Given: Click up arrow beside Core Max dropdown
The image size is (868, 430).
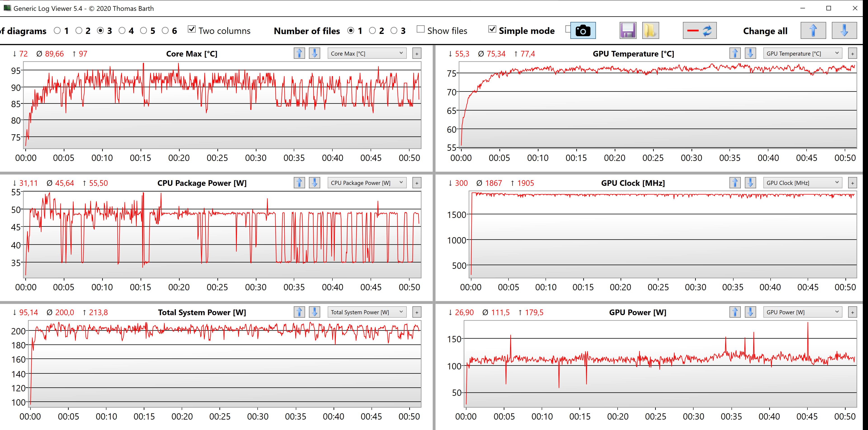Looking at the screenshot, I should pyautogui.click(x=299, y=53).
